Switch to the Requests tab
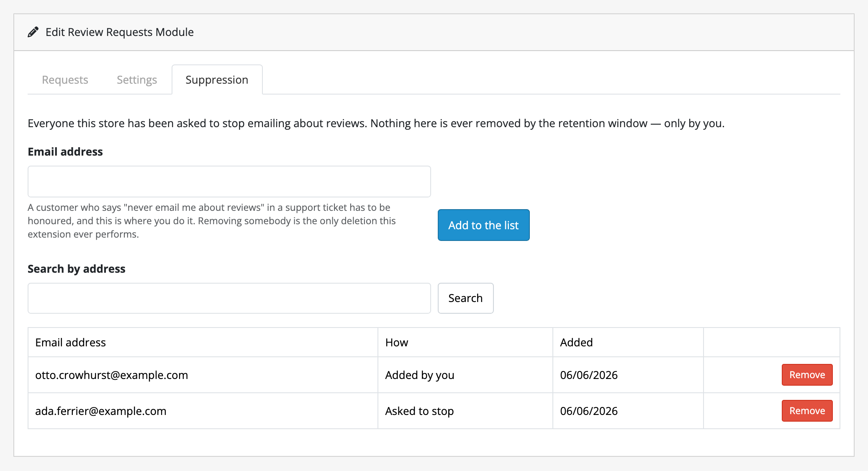The image size is (868, 471). [x=65, y=79]
